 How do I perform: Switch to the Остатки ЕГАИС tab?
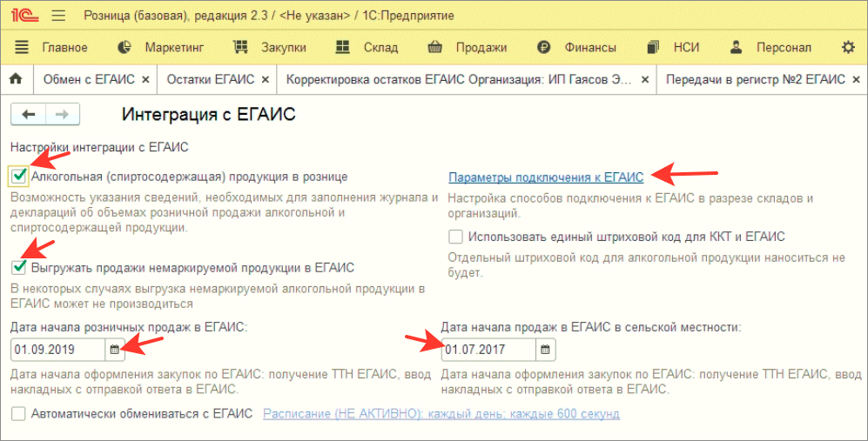(211, 80)
